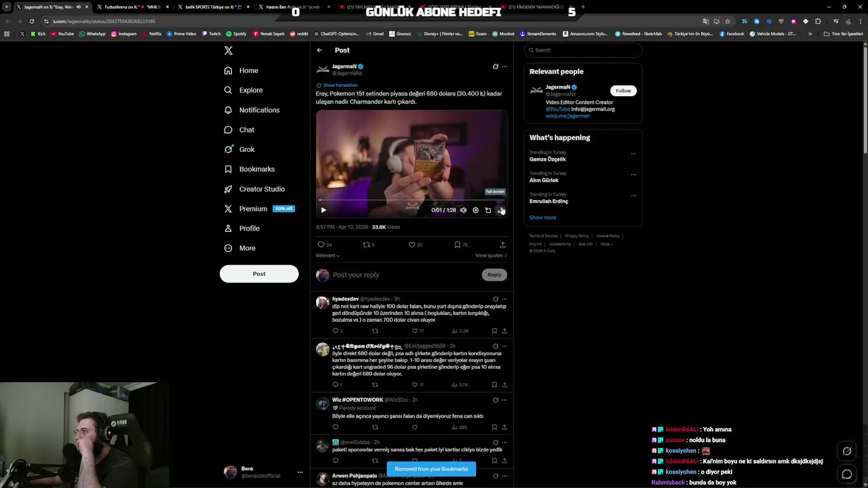Screen dimensions: 868x488
Task: Click the Post your reply field
Action: 406,274
